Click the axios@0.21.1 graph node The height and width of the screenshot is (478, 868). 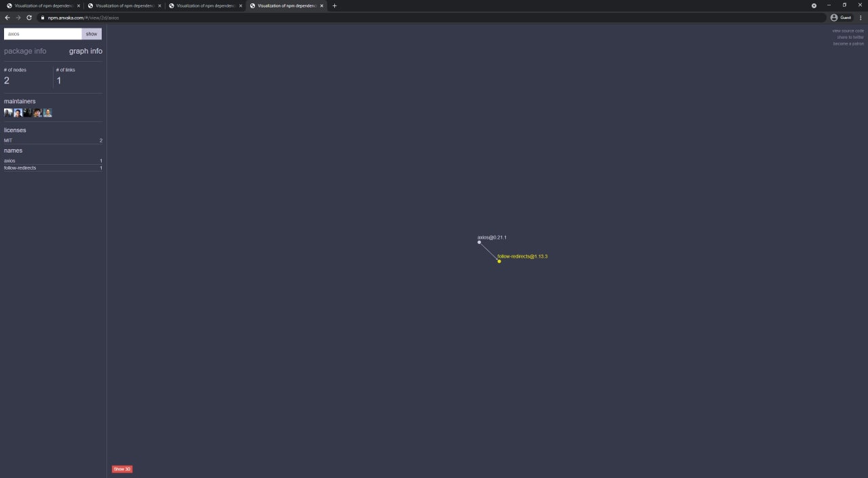coord(479,242)
